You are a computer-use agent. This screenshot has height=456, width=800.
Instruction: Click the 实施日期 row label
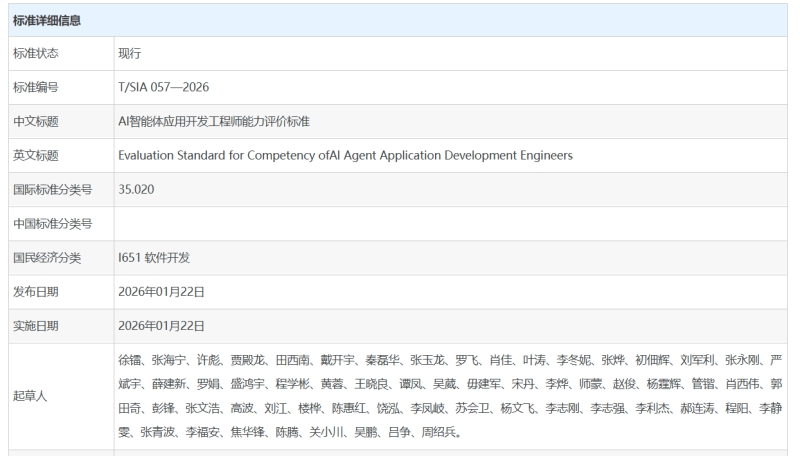click(x=35, y=326)
